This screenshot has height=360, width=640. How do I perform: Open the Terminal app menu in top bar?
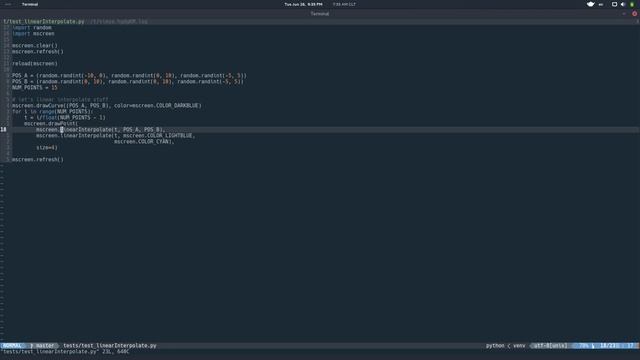click(30, 4)
